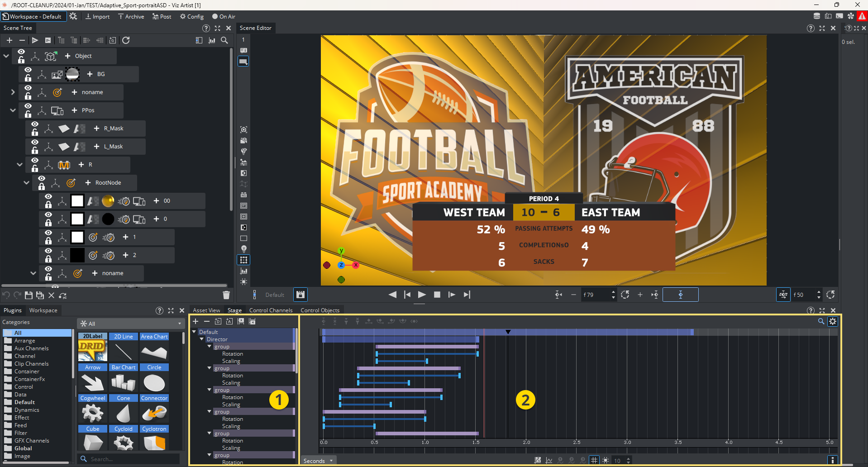
Task: Collapse the Director tree in Stage
Action: coord(202,339)
